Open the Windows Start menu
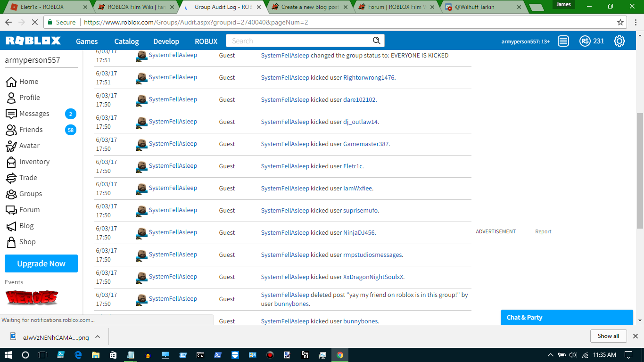The width and height of the screenshot is (644, 362). pyautogui.click(x=9, y=355)
